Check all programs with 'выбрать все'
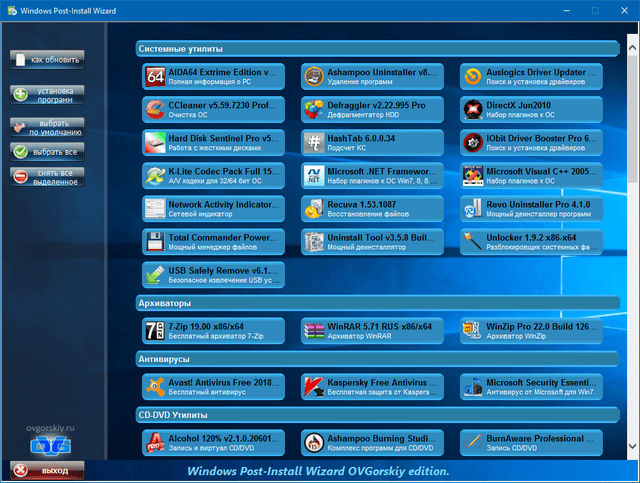 tap(47, 151)
